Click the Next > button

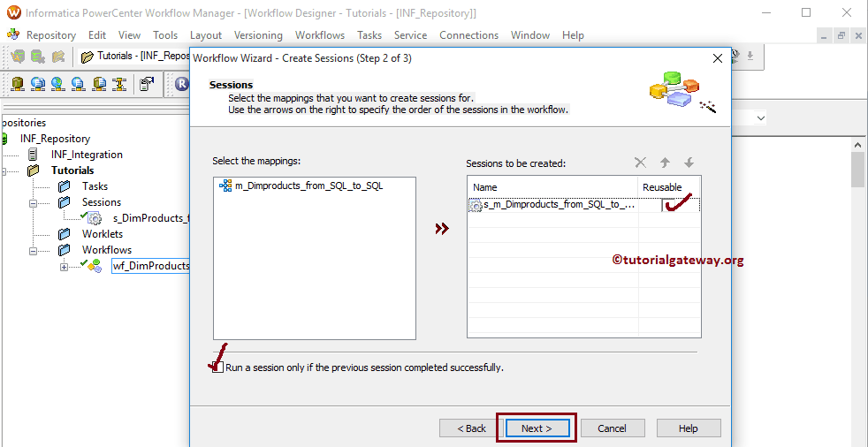pos(537,428)
